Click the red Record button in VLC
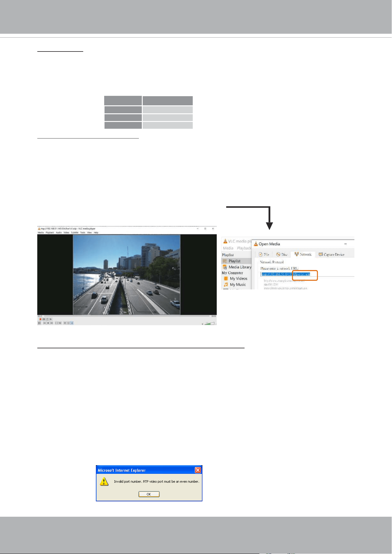This screenshot has height=554, width=392. click(x=40, y=319)
